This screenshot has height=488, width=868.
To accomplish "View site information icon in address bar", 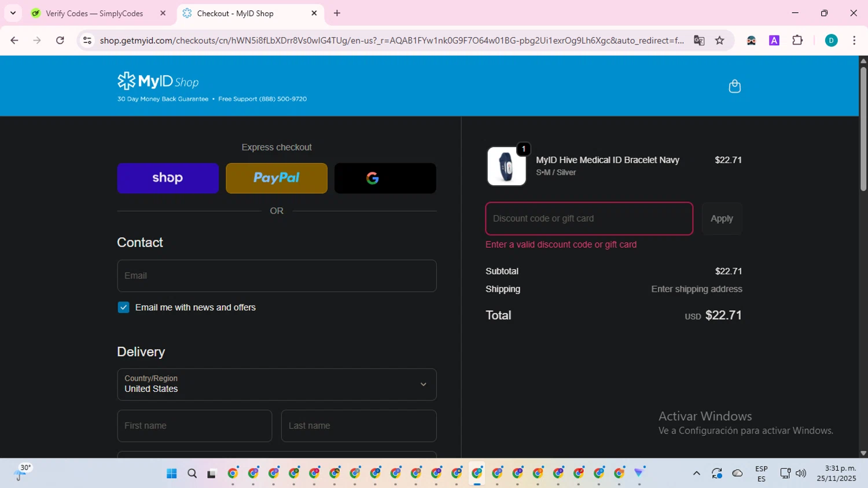I will tap(87, 41).
